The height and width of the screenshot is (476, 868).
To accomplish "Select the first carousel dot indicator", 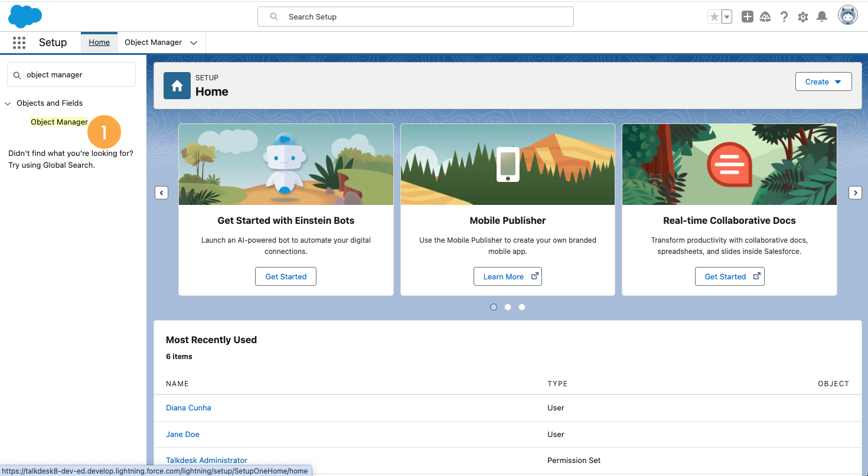I will click(494, 307).
